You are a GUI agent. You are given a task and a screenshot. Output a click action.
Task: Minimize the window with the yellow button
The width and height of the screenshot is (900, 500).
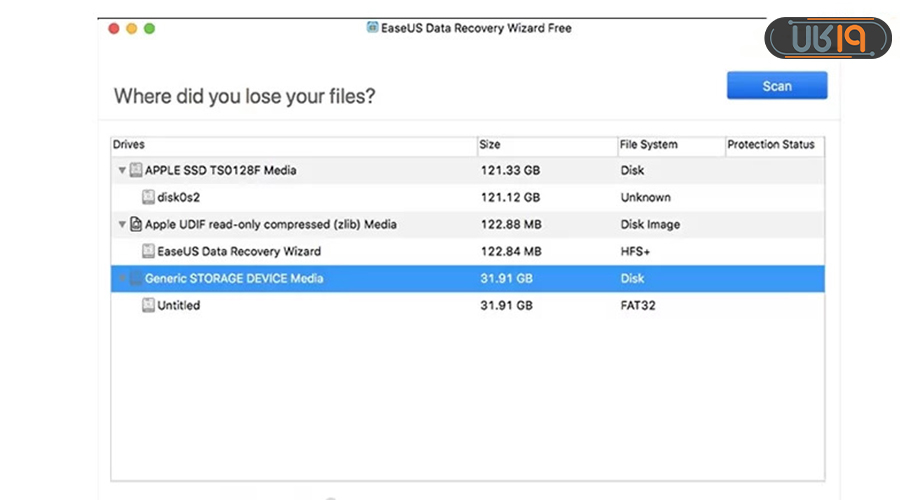(x=131, y=29)
